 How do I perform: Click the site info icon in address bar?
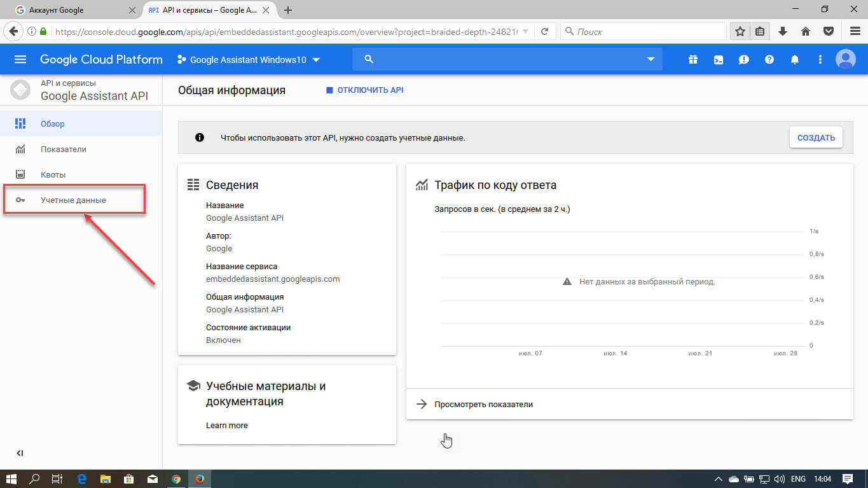[x=32, y=31]
